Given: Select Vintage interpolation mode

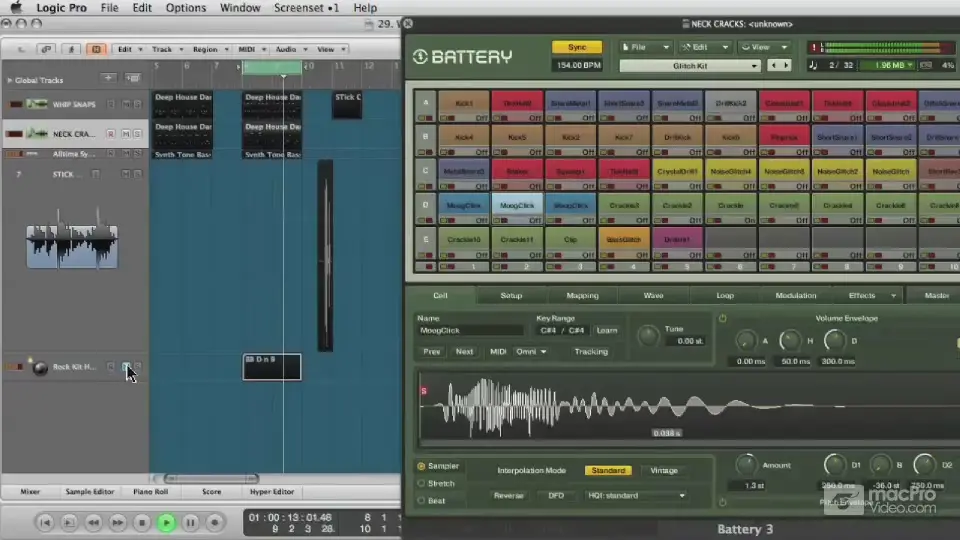Looking at the screenshot, I should (x=664, y=470).
